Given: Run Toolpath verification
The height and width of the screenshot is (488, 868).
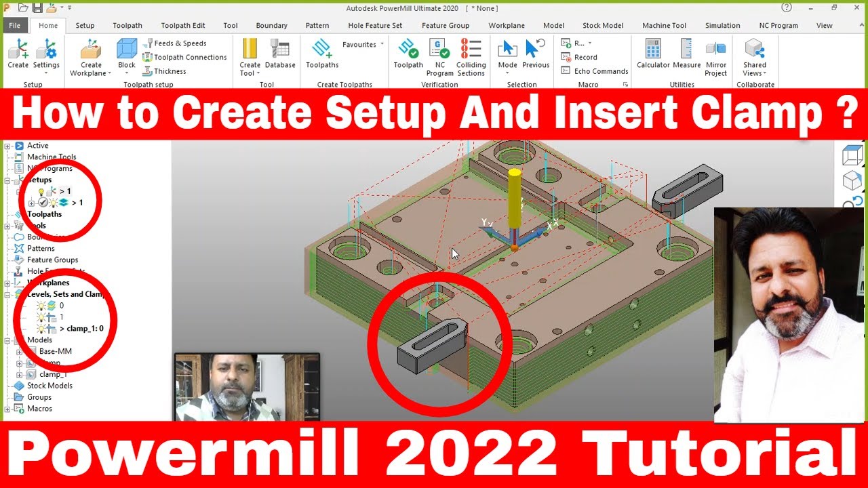Looking at the screenshot, I should pos(408,54).
